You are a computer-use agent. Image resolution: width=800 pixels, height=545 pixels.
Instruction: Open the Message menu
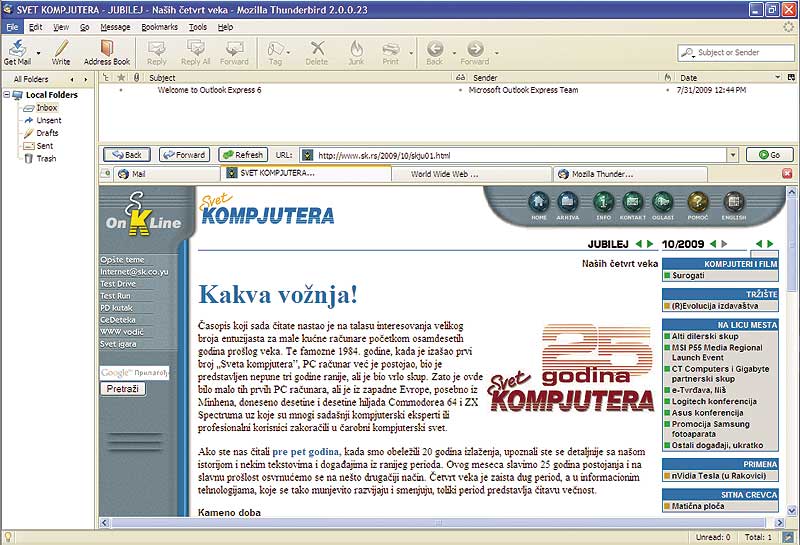pos(115,27)
